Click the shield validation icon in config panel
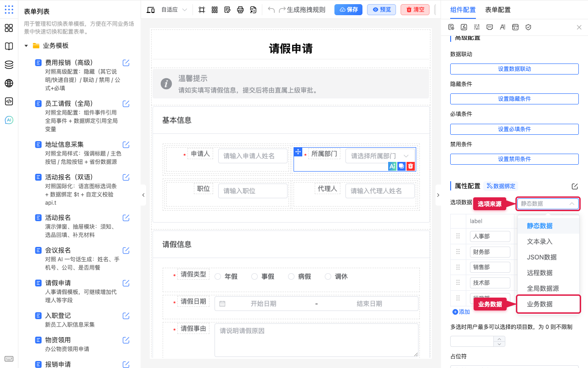 (528, 27)
